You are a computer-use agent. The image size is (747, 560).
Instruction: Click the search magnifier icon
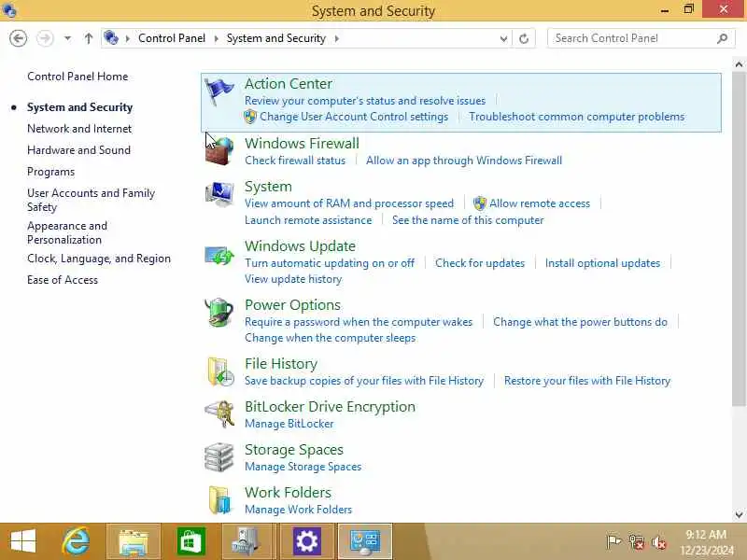click(722, 38)
